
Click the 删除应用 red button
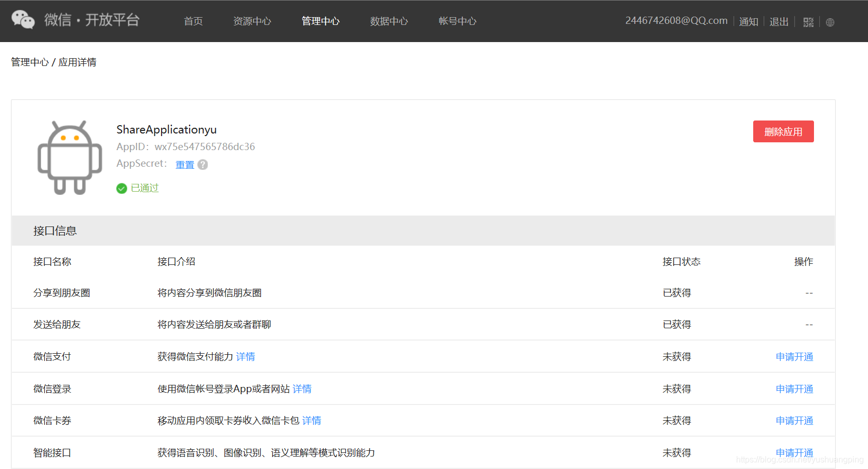click(783, 131)
